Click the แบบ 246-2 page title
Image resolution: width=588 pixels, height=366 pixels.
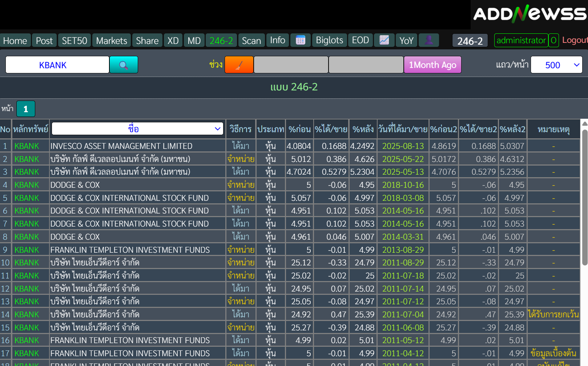coord(294,87)
